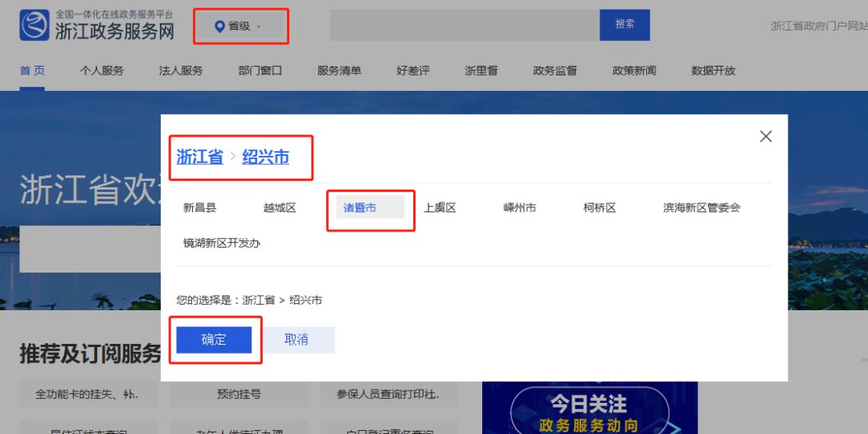The height and width of the screenshot is (434, 868).
Task: Open the 政策新闻 menu item
Action: pos(634,71)
